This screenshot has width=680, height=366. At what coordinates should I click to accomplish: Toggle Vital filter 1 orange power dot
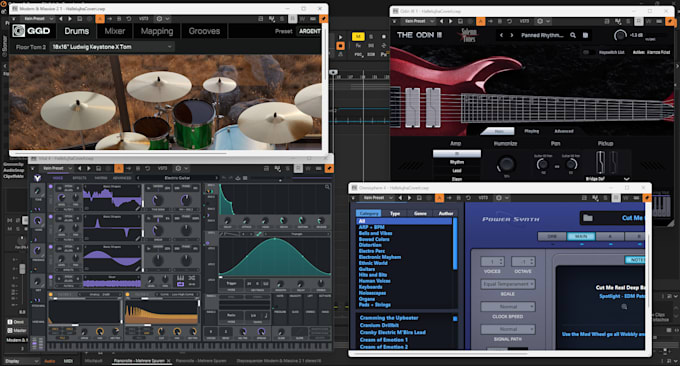point(51,294)
